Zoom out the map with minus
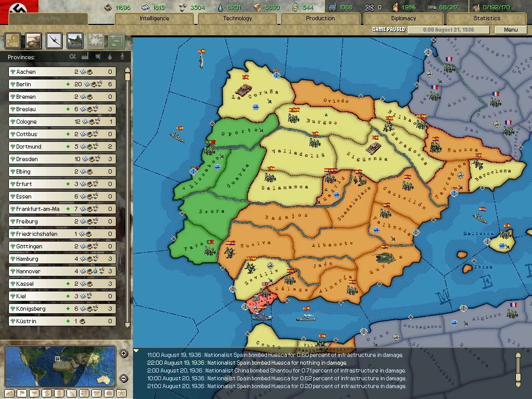Image resolution: width=532 pixels, height=399 pixels. [124, 378]
